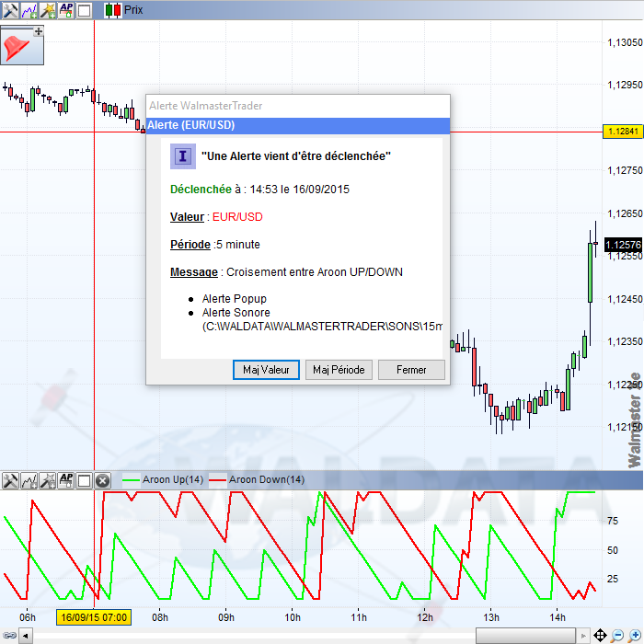Click the Aroon Up(14) green legend swatch

pyautogui.click(x=131, y=479)
